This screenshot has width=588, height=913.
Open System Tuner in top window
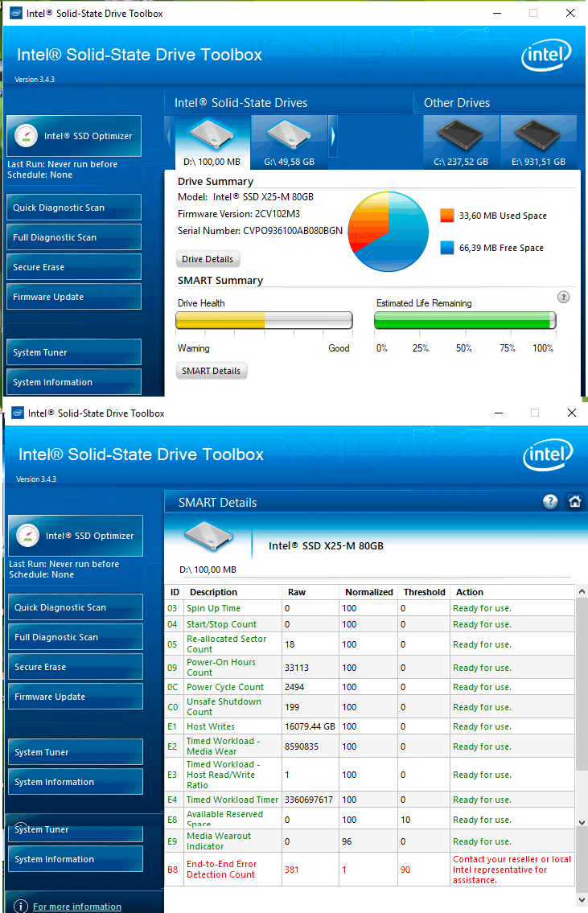pyautogui.click(x=74, y=352)
